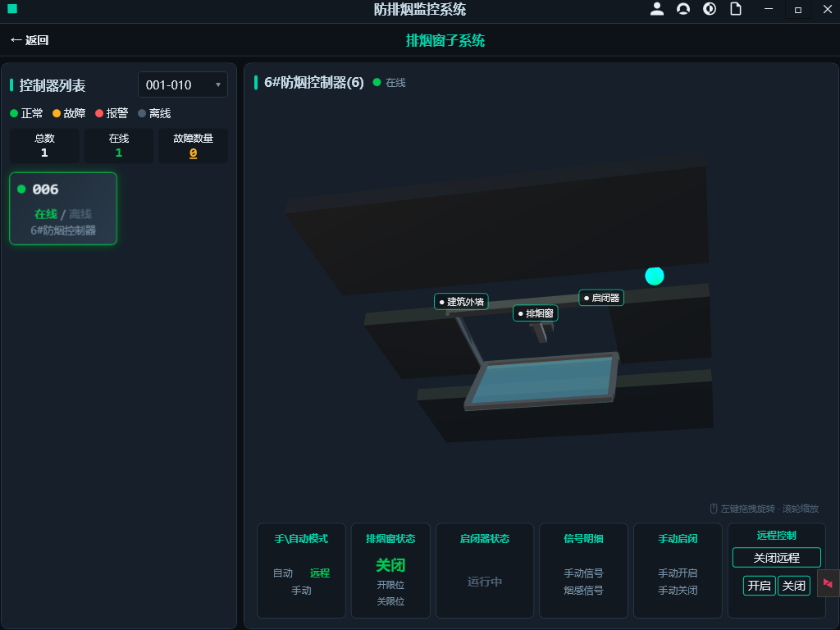Viewport: 840px width, 630px height.
Task: Click the green 关闭 window status text
Action: [390, 565]
